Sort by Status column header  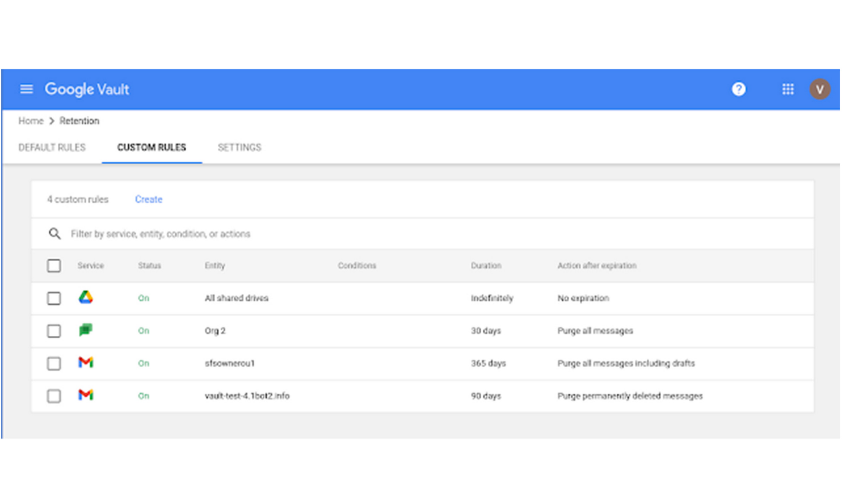pos(149,265)
